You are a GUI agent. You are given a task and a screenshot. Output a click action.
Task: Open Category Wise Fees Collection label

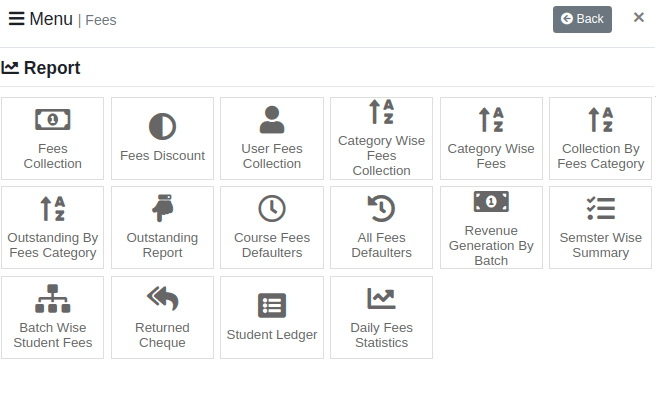(x=382, y=156)
